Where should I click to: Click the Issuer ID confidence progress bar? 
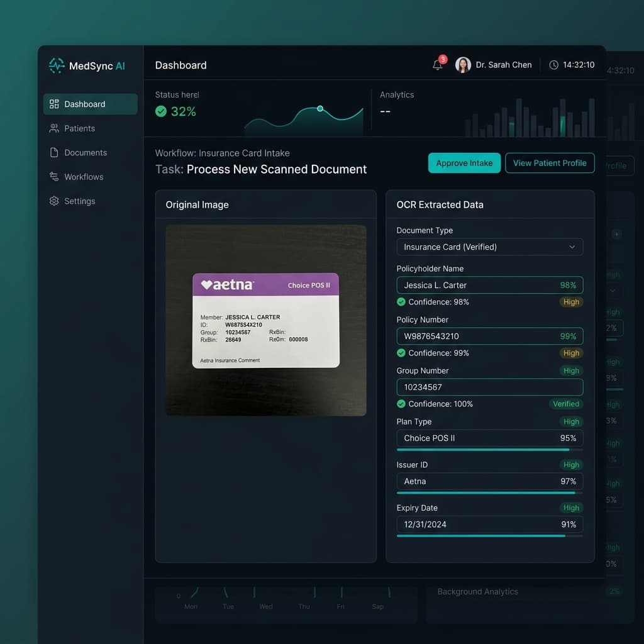(x=489, y=493)
